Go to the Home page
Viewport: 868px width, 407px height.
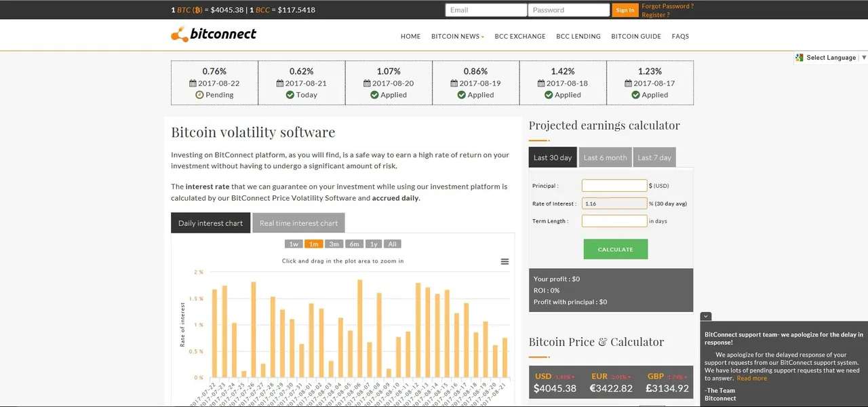tap(410, 37)
